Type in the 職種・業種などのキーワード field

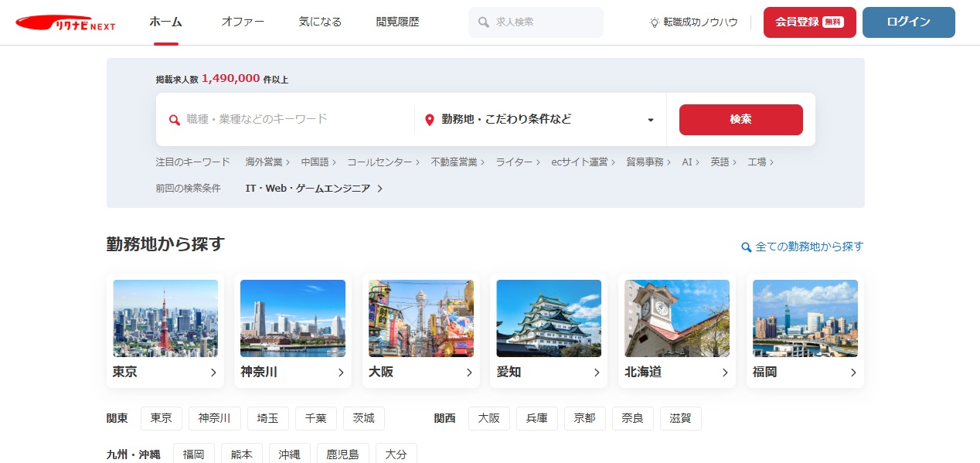point(294,119)
